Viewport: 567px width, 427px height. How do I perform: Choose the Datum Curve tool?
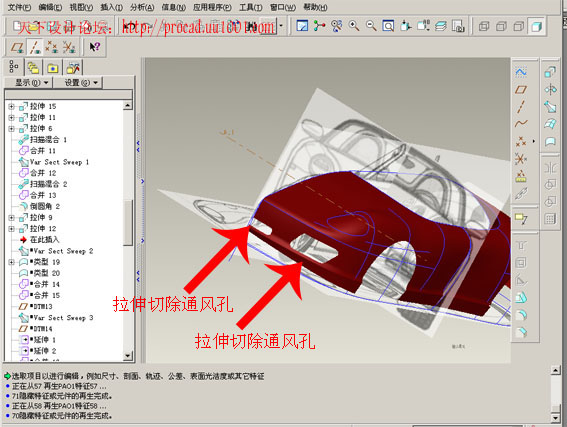(x=521, y=124)
